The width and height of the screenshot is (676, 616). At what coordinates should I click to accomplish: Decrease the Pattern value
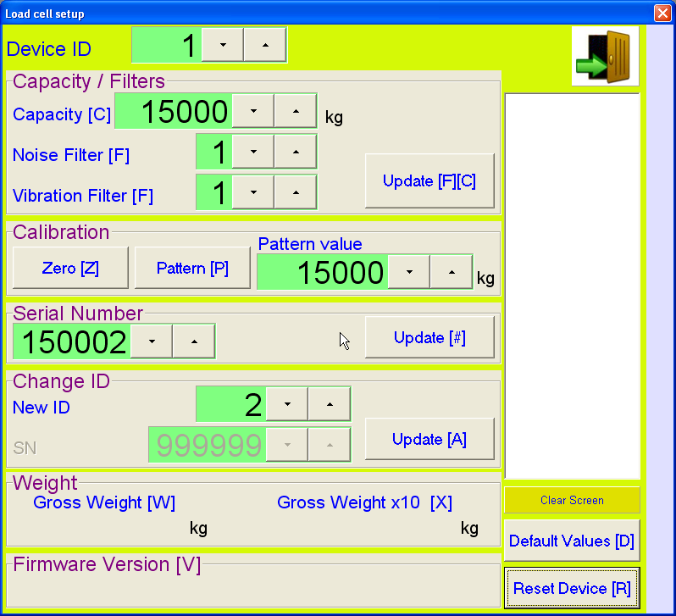[409, 272]
